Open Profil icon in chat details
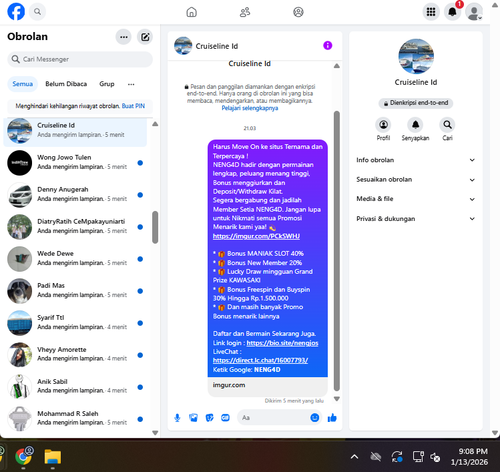The image size is (500, 472). [383, 125]
